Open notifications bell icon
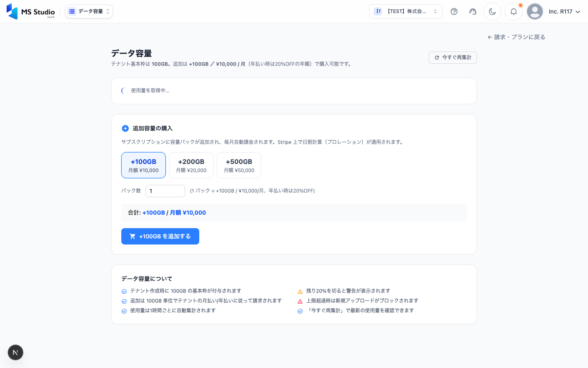Viewport: 588px width, 368px height. point(514,11)
